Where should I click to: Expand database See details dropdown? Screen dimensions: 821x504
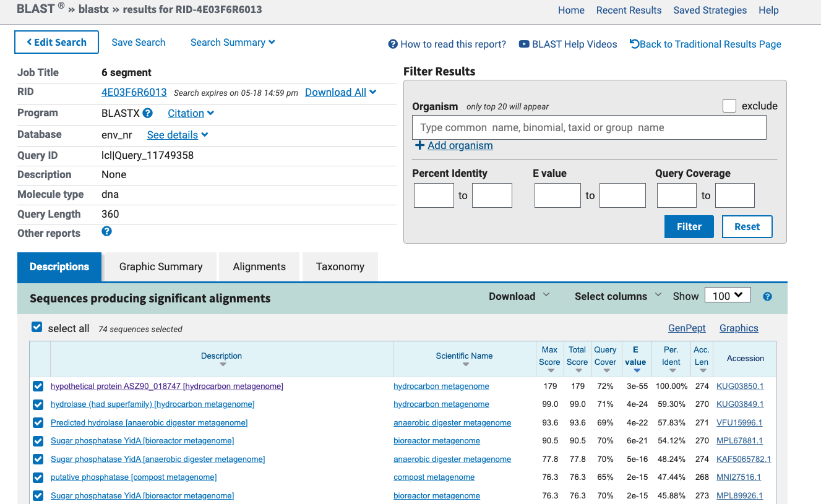178,135
